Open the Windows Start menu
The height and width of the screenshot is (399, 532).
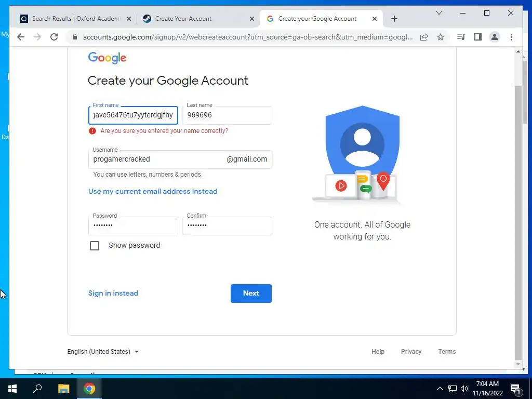[x=12, y=389]
